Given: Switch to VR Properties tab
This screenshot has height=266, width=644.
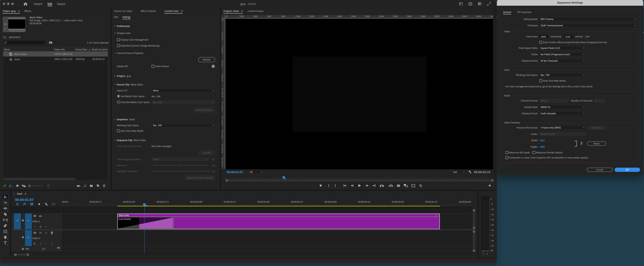Looking at the screenshot, I should point(524,12).
